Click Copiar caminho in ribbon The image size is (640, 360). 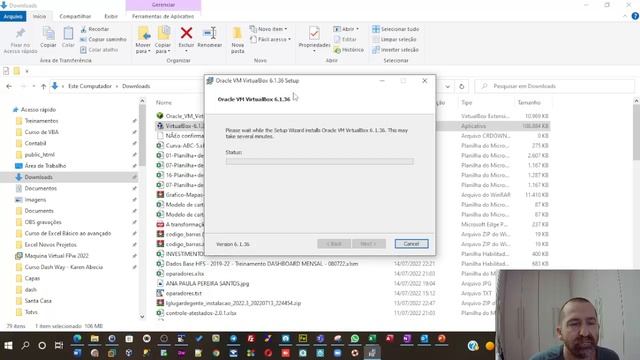(103, 39)
